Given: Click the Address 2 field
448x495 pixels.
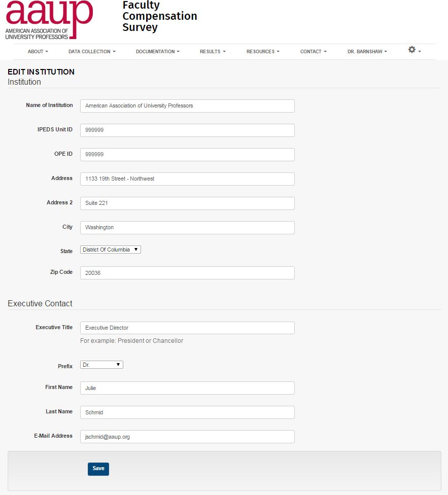Looking at the screenshot, I should [187, 203].
